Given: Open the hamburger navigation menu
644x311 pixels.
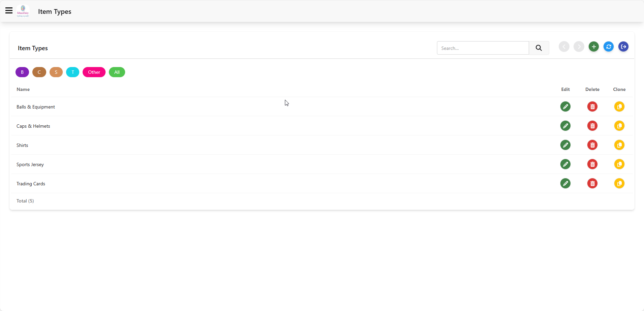Looking at the screenshot, I should click(x=9, y=11).
